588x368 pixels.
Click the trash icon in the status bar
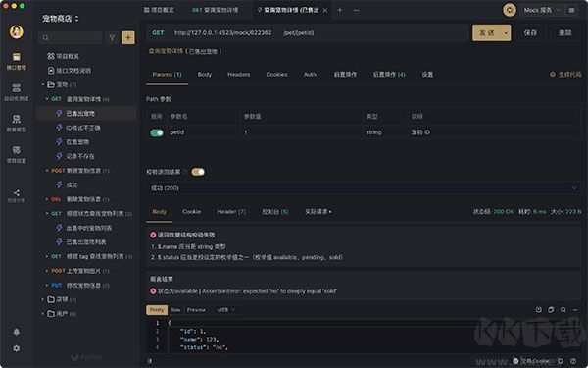point(560,361)
